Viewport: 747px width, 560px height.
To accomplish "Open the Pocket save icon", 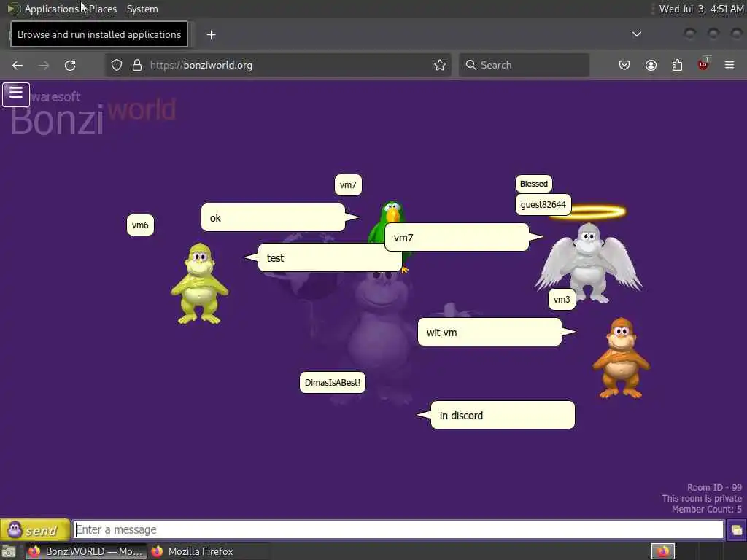I will 624,65.
